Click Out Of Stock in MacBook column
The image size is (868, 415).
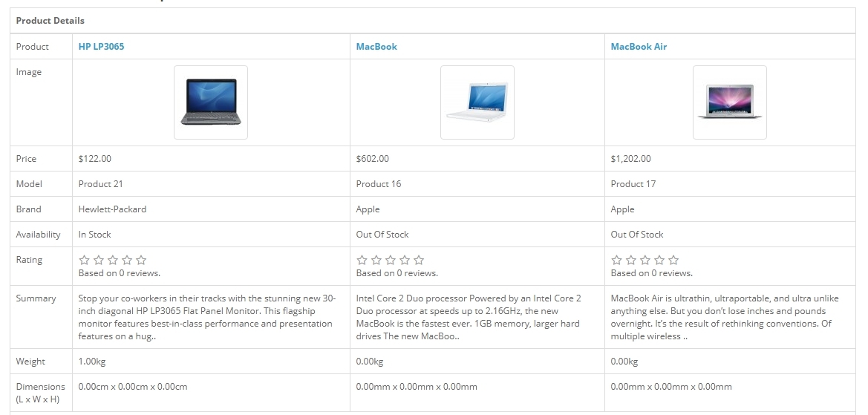tap(382, 235)
